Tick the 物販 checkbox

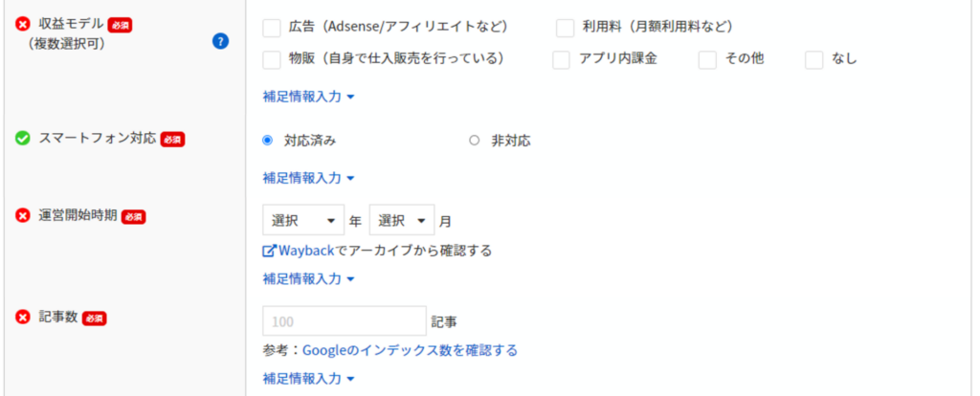pos(272,60)
